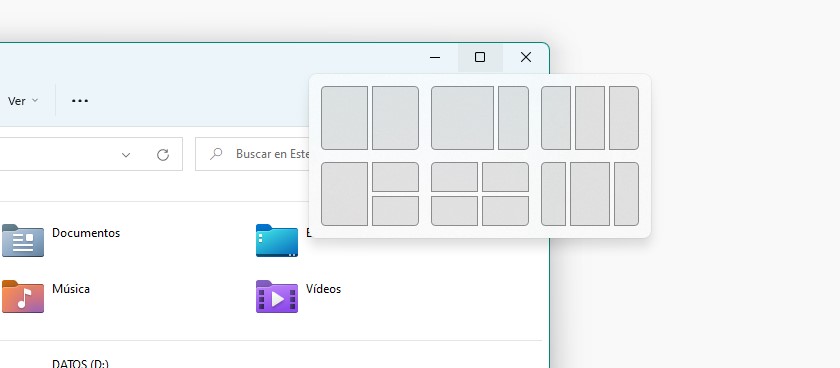
Task: Click the refresh icon in address bar
Action: pos(163,155)
